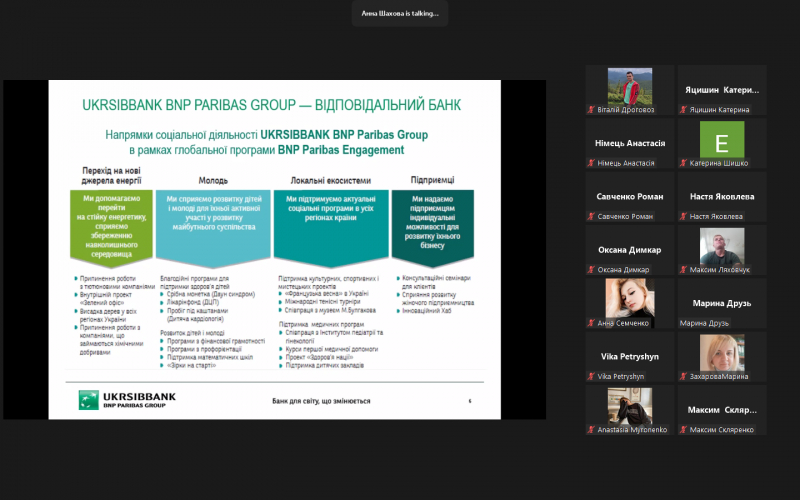Click the 'Катерина Шишко' name label

point(718,163)
